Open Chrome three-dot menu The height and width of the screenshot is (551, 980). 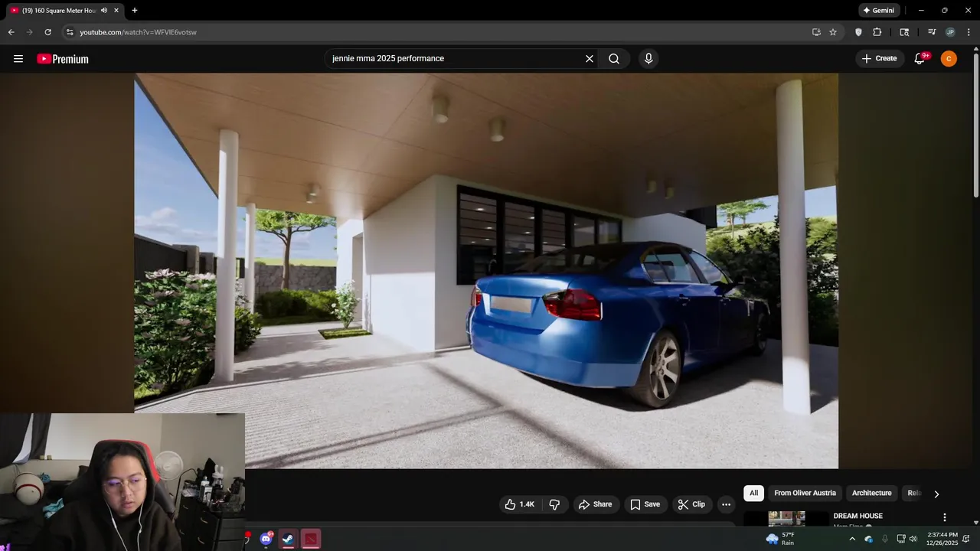click(x=969, y=32)
